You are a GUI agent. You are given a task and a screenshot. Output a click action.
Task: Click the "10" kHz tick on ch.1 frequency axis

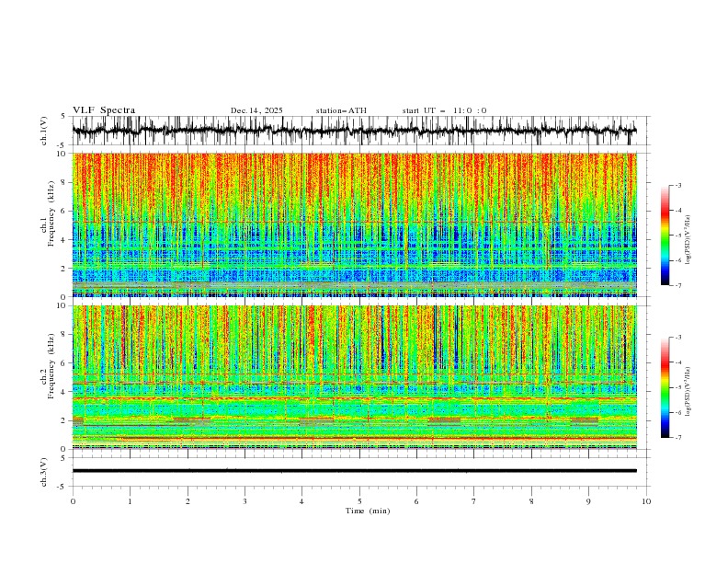coord(63,154)
